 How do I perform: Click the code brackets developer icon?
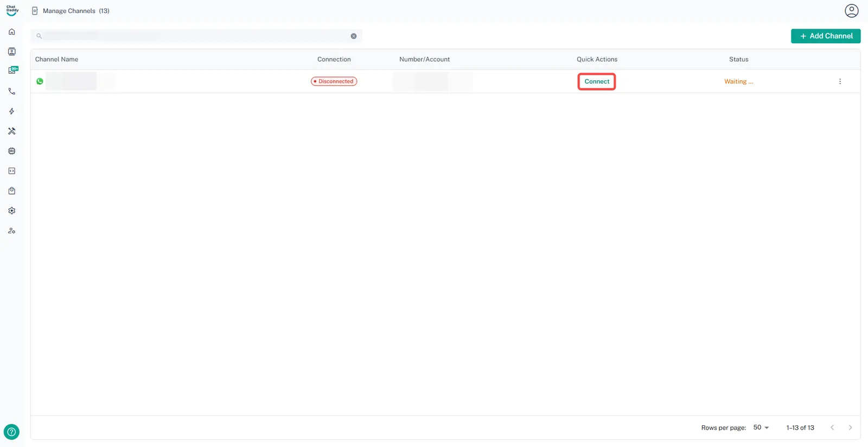click(x=11, y=171)
